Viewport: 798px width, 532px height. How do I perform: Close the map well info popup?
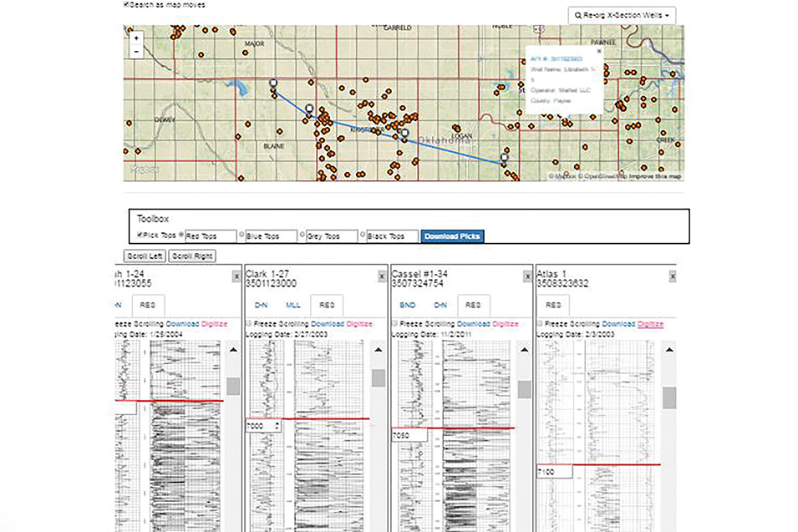[597, 51]
